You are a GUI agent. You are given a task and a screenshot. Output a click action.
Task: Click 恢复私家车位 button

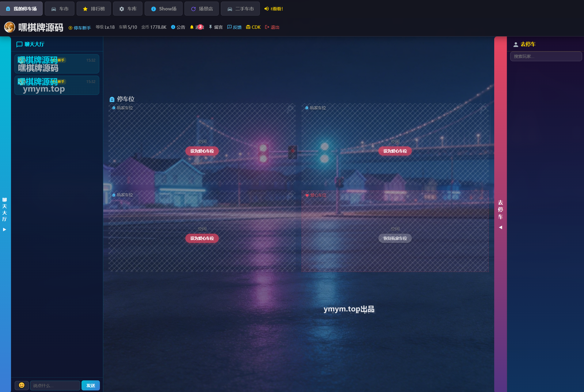tap(395, 238)
